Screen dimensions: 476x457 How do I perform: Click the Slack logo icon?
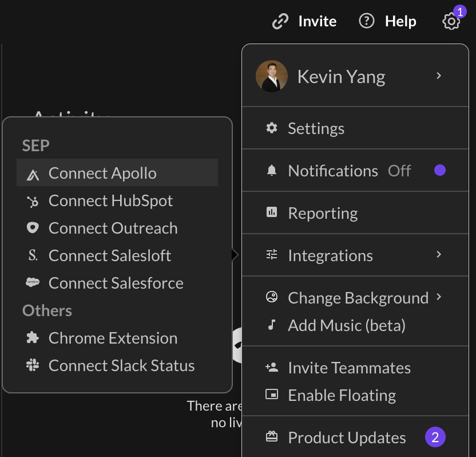point(33,365)
